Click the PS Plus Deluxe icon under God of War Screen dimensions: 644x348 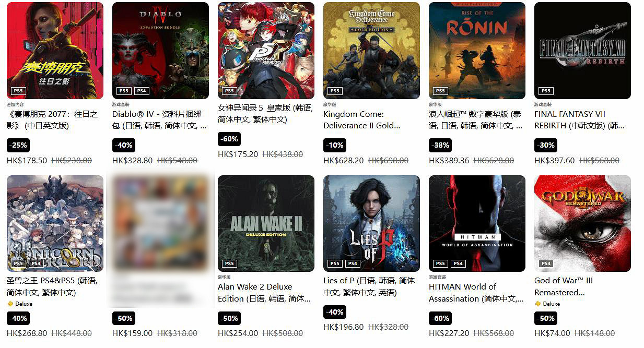[537, 304]
